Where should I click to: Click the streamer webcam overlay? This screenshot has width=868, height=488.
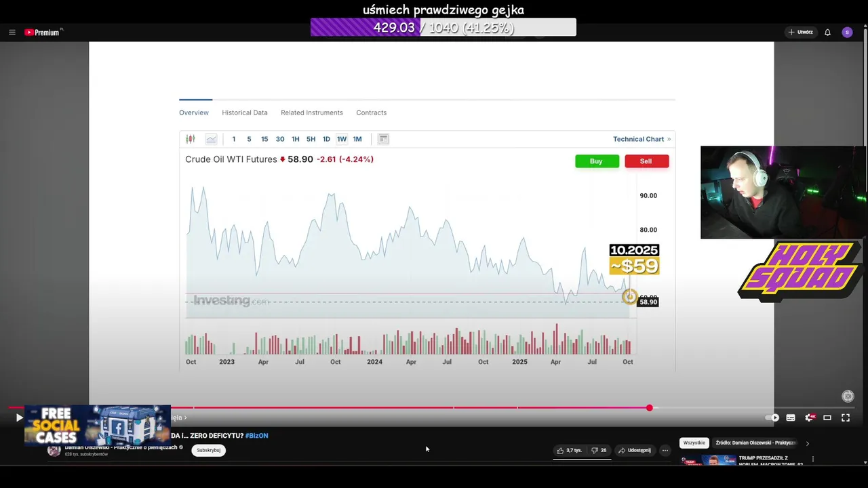pos(784,192)
